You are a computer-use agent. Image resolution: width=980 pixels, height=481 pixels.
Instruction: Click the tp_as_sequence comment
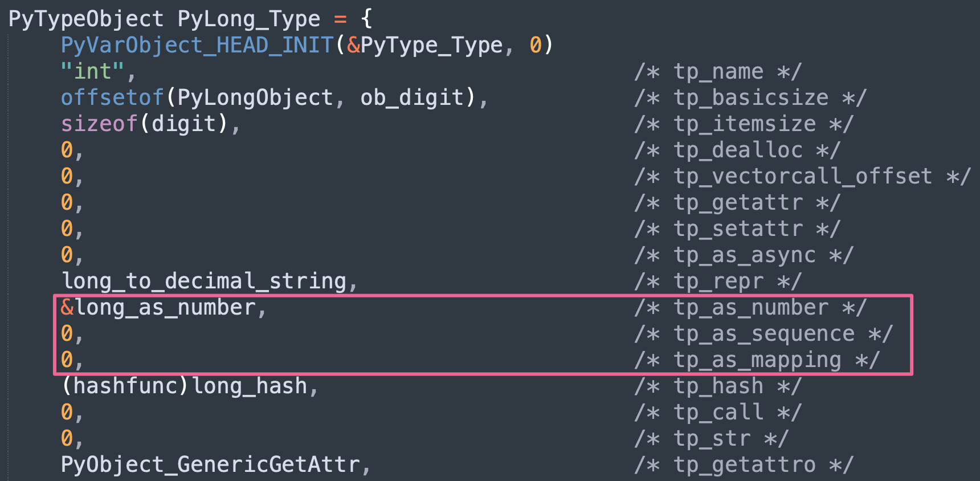[x=763, y=333]
